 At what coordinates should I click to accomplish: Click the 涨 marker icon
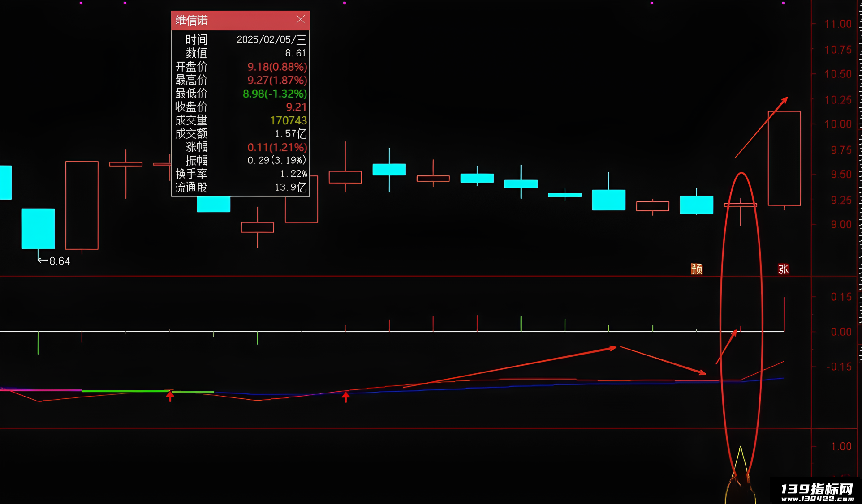(783, 269)
